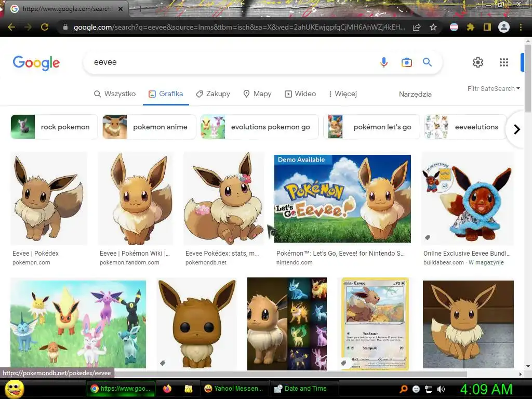Click the 4:09 AM taskbar clock
The width and height of the screenshot is (532, 399).
[486, 389]
